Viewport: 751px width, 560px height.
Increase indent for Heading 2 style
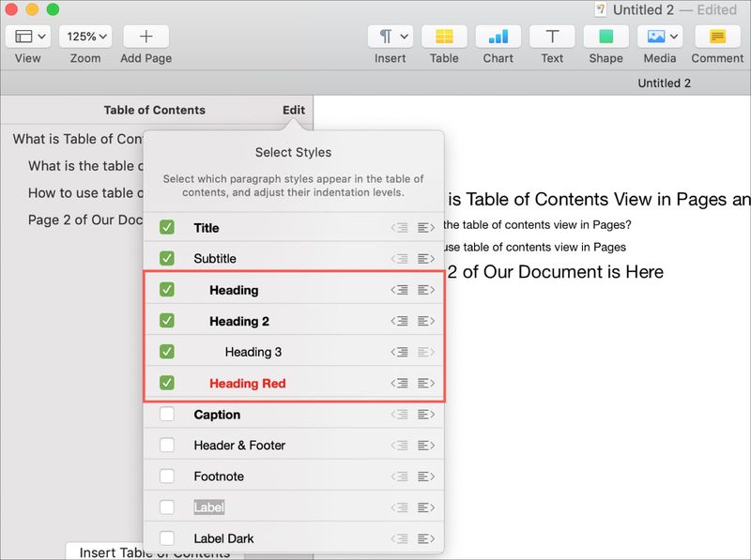point(426,321)
